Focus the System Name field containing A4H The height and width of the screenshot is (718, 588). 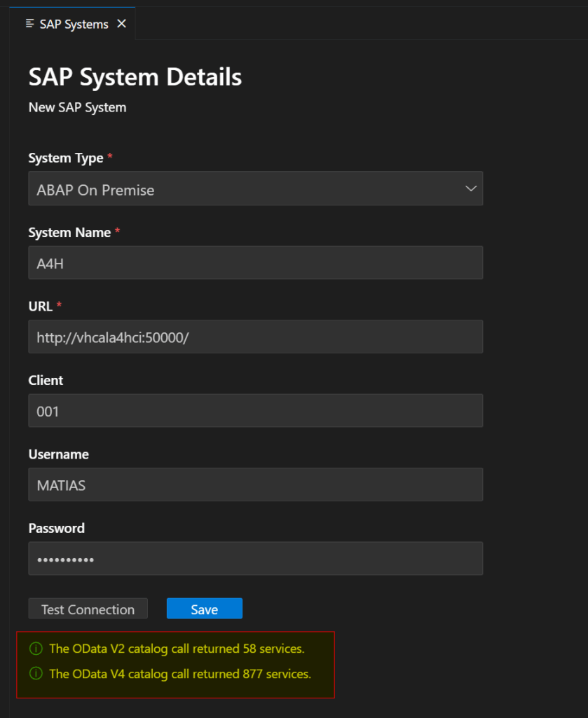(255, 263)
